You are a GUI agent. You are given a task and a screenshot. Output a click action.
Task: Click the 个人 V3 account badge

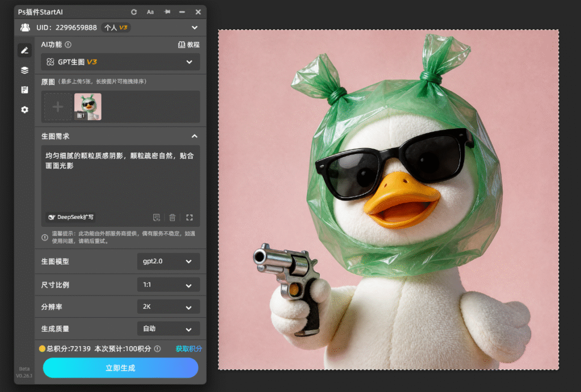116,27
